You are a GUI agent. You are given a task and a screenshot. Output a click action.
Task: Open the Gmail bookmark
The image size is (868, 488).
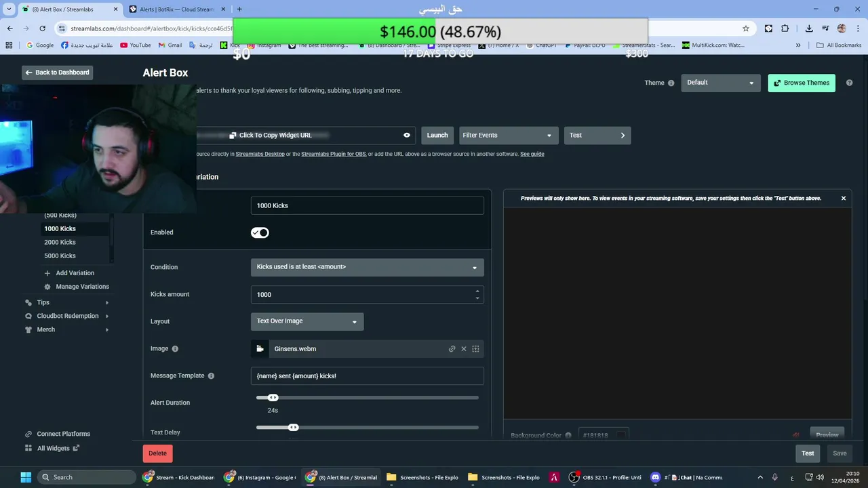tap(170, 45)
